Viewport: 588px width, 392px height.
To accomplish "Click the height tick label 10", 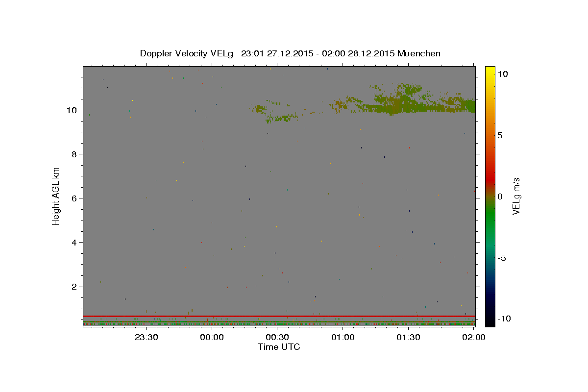I will point(72,110).
